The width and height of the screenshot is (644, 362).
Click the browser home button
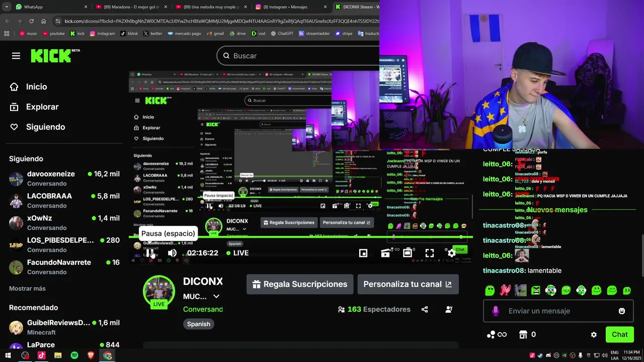coord(43,21)
